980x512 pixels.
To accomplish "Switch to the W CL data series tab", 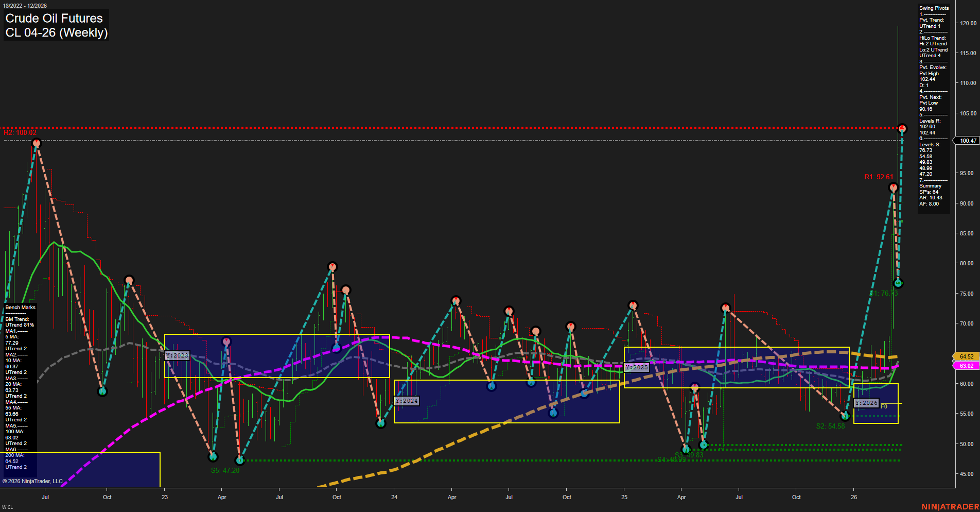I will click(6, 506).
